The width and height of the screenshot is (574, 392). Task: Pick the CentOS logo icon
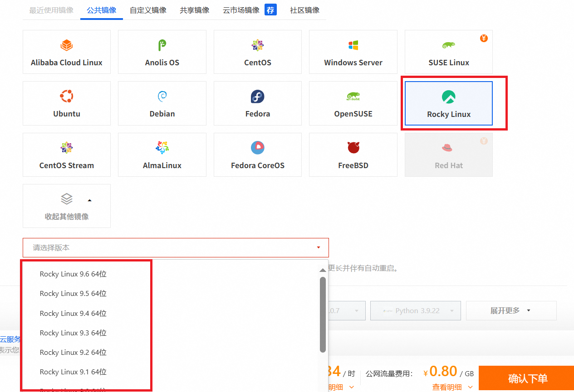(258, 45)
